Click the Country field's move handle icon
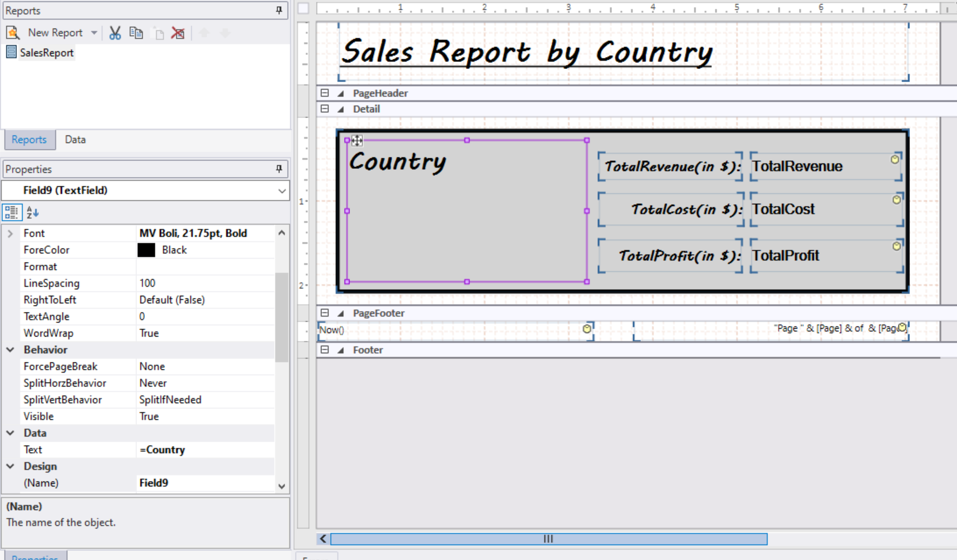The height and width of the screenshot is (560, 957). (357, 141)
